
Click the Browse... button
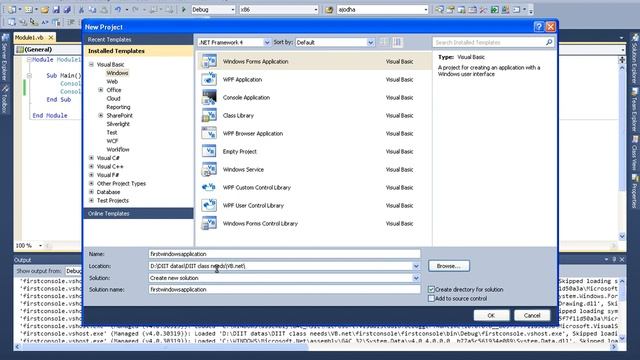tap(449, 266)
